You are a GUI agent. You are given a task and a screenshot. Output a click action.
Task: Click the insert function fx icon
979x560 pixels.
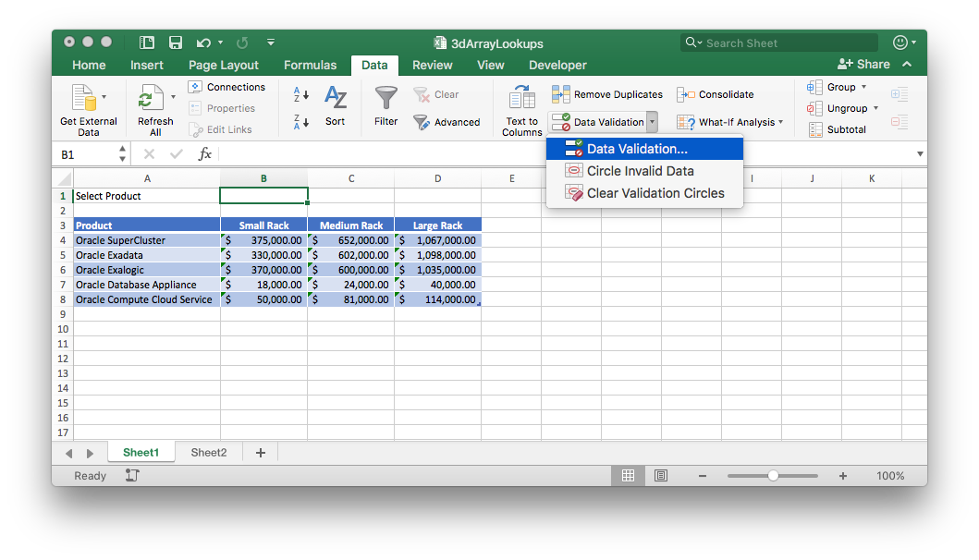(205, 154)
